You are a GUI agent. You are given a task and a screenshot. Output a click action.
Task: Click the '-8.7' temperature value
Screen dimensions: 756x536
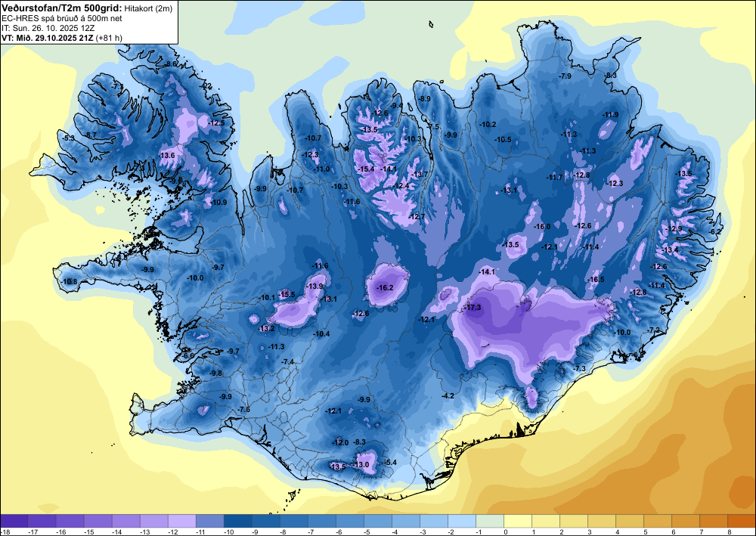90,135
